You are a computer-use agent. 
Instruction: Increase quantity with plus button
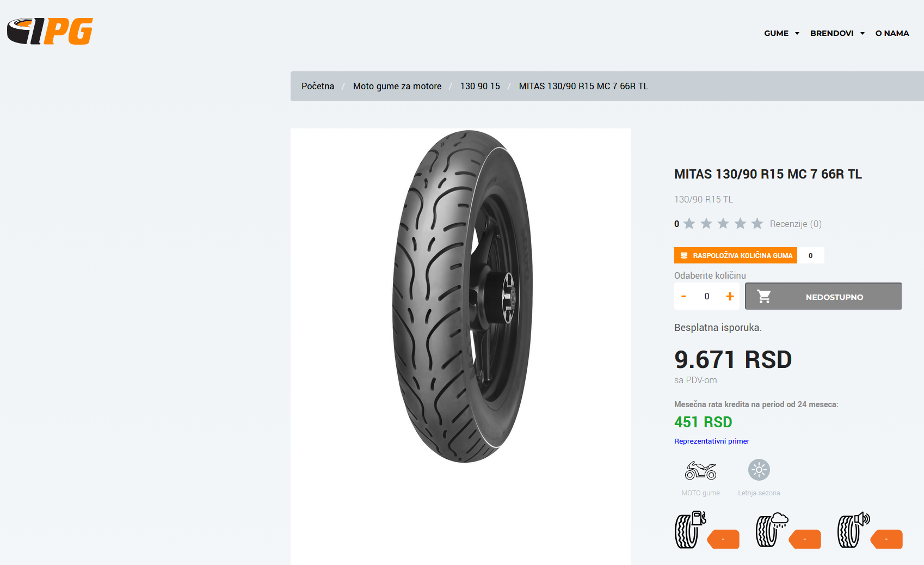(x=730, y=297)
